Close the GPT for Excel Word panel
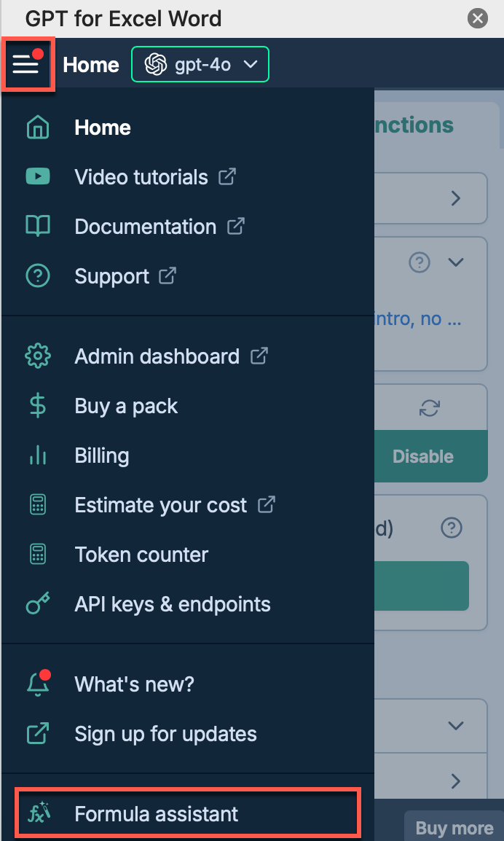 (478, 18)
